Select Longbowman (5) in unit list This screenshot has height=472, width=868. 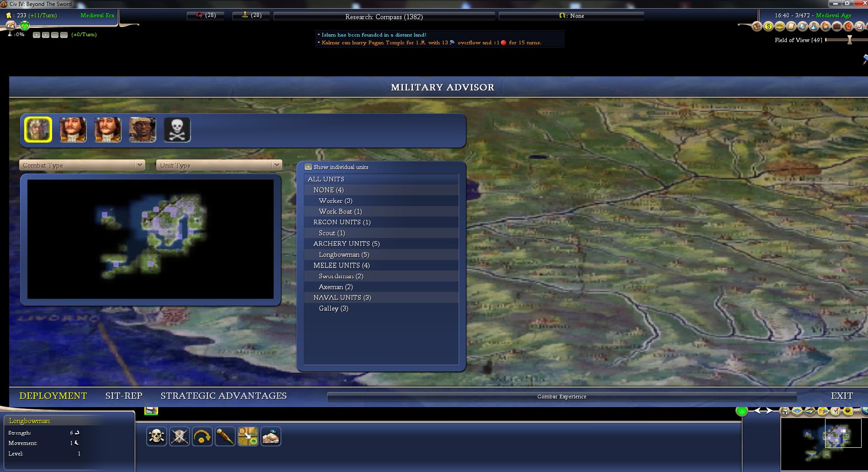381,254
